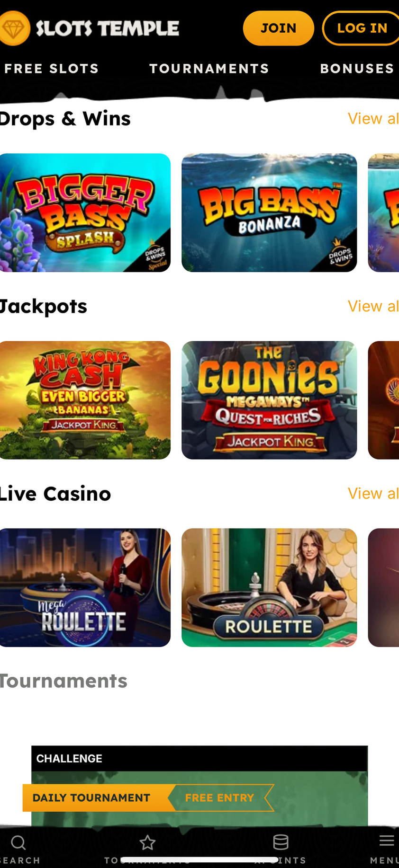Viewport: 399px width, 868px height.
Task: Tap the Tournaments star icon in bottom bar
Action: click(147, 842)
